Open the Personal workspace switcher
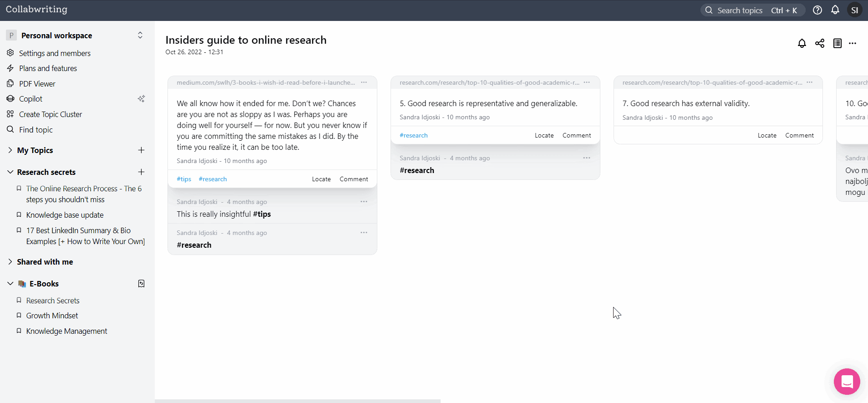This screenshot has height=403, width=868. click(x=140, y=36)
